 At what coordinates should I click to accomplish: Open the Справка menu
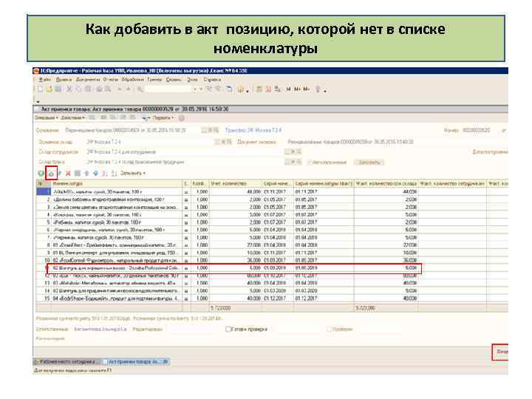pyautogui.click(x=212, y=80)
